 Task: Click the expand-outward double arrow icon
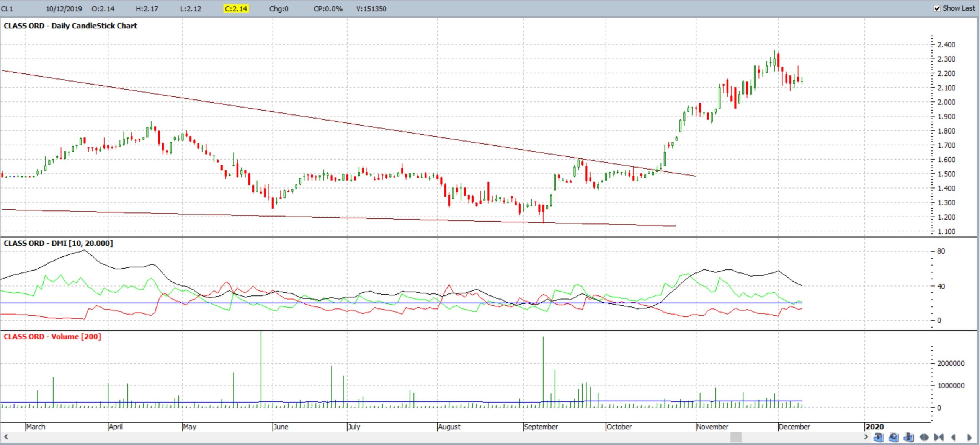[x=924, y=437]
